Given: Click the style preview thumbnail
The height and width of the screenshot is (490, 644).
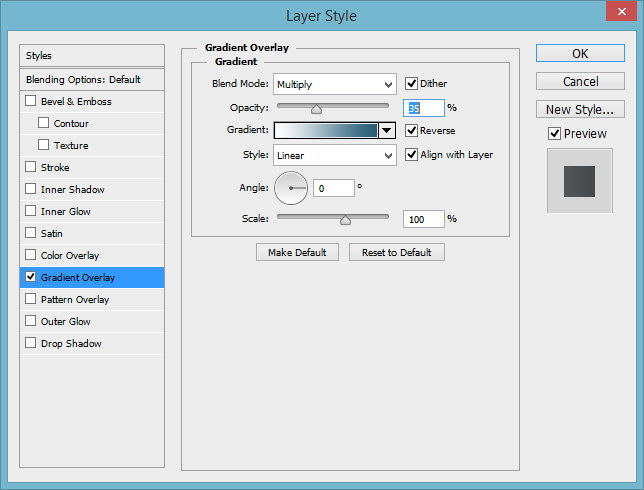Looking at the screenshot, I should tap(580, 181).
